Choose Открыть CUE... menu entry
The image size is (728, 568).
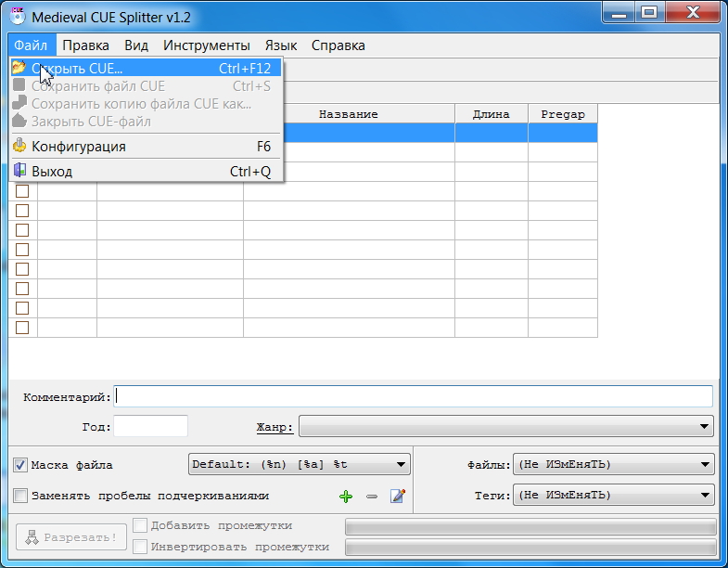(146, 69)
